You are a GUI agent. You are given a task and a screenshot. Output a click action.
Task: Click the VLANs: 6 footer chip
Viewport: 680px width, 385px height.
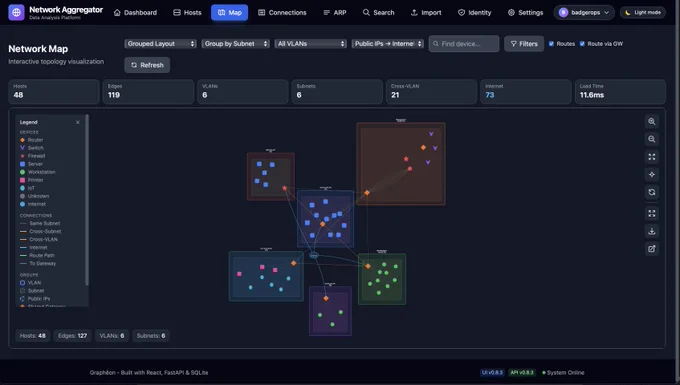(112, 336)
